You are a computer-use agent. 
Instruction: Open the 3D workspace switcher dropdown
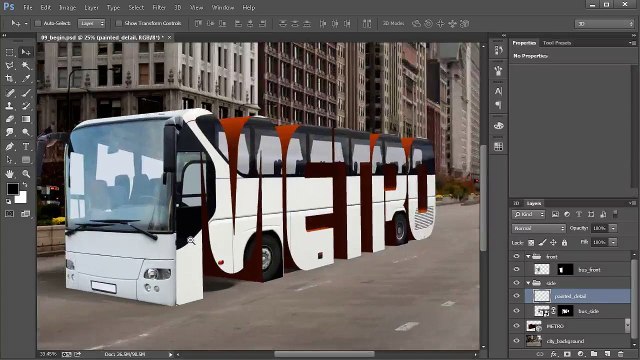(604, 24)
